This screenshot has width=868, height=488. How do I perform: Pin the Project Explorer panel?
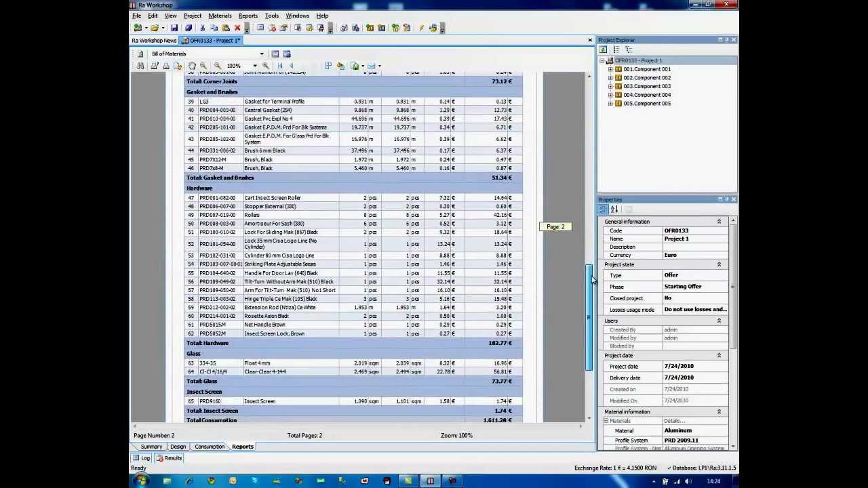pyautogui.click(x=726, y=40)
